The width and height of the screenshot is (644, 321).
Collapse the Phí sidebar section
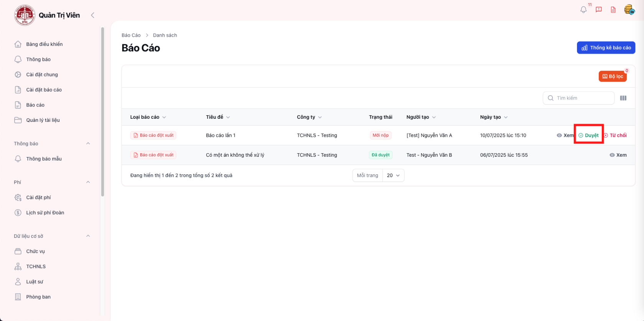click(88, 182)
